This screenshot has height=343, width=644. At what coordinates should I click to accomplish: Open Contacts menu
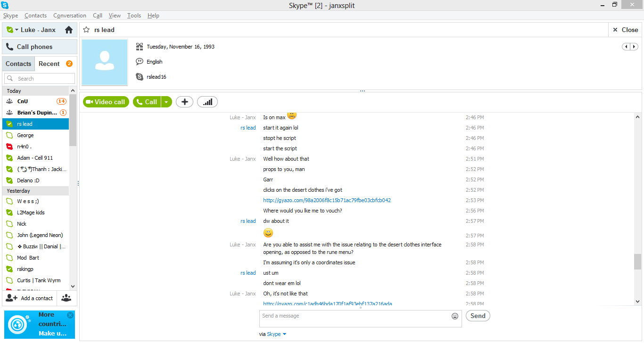point(35,16)
